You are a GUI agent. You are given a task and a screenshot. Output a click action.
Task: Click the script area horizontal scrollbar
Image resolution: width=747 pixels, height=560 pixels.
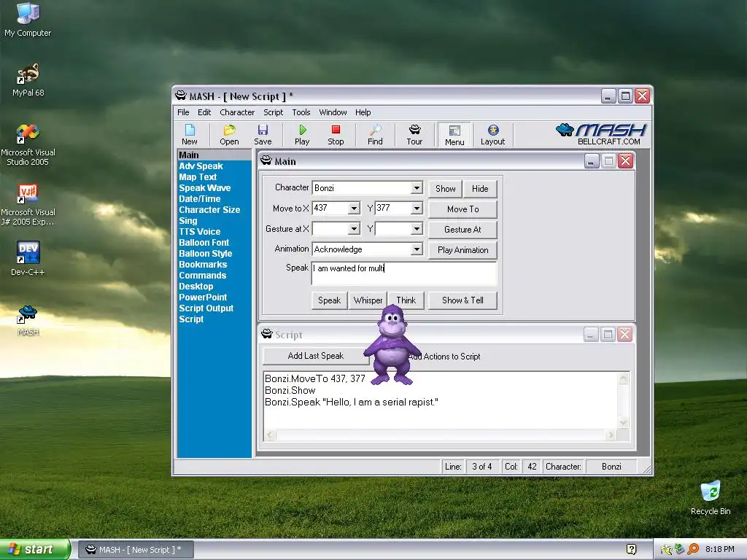pyautogui.click(x=441, y=435)
